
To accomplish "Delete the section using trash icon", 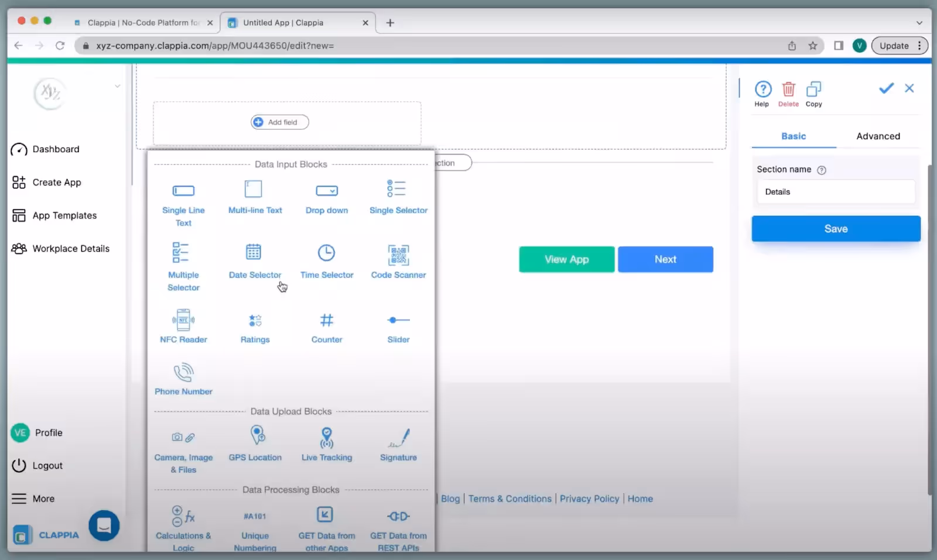I will 788,94.
